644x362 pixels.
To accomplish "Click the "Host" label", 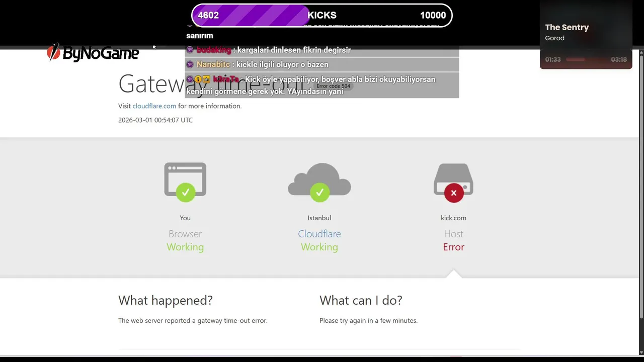I will click(x=453, y=234).
